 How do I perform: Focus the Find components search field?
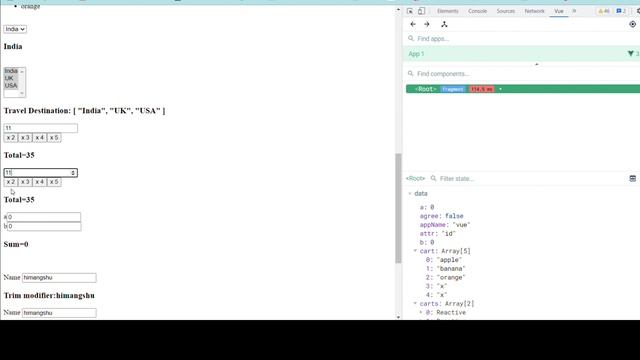522,74
